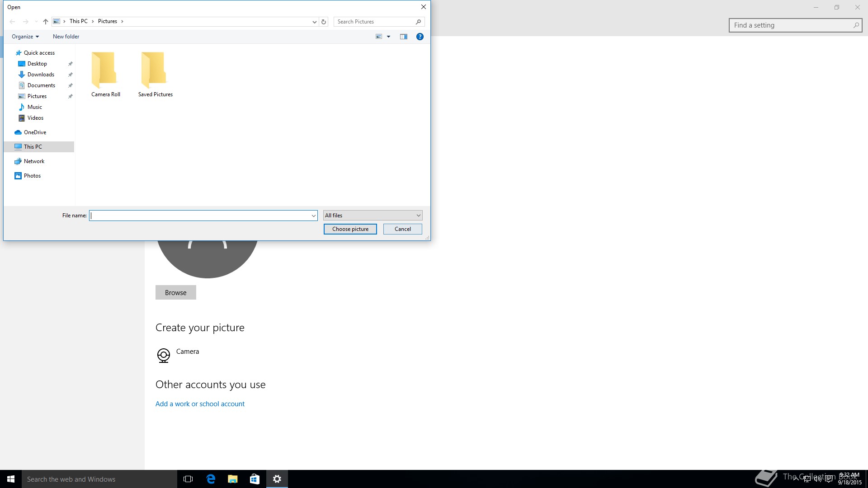Open the Saved Pictures folder

155,75
